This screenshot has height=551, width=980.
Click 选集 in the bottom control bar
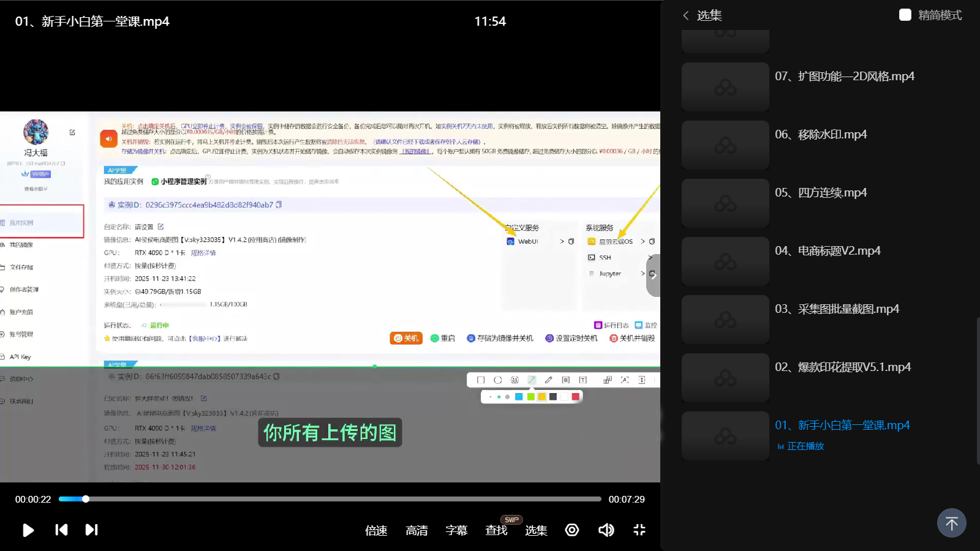click(536, 531)
